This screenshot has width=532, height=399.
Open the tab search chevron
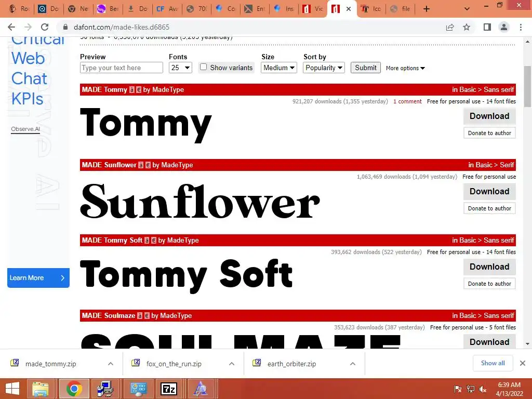pyautogui.click(x=467, y=9)
